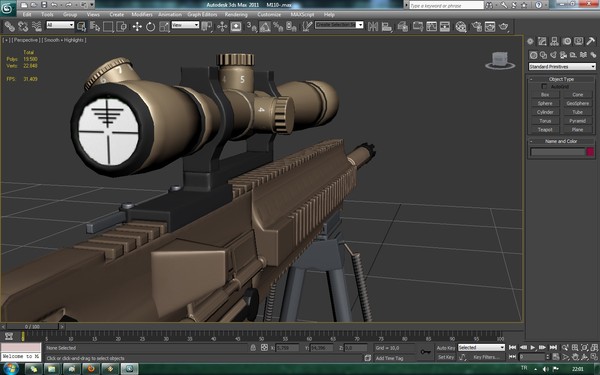This screenshot has width=600, height=375.
Task: Open the Edit menu
Action: 27,15
